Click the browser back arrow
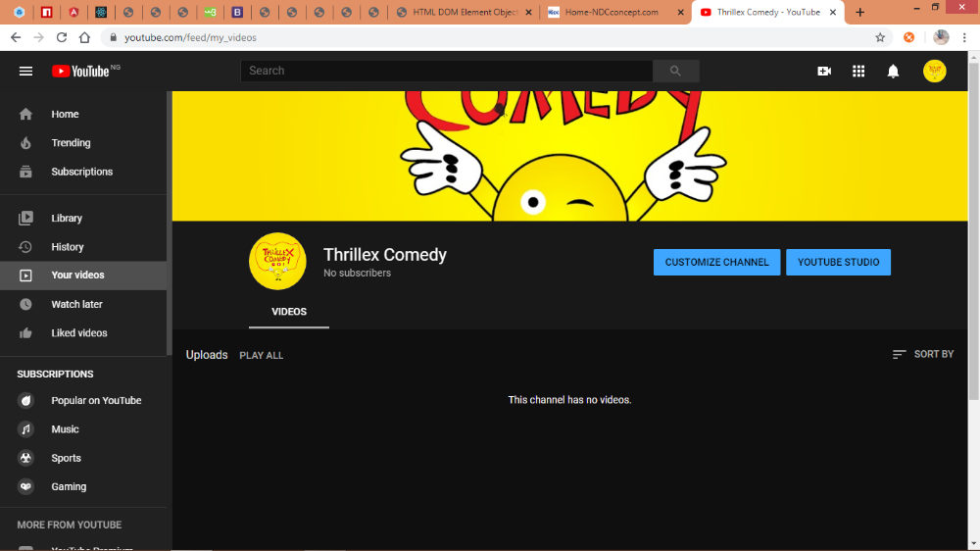The height and width of the screenshot is (551, 980). pyautogui.click(x=16, y=37)
